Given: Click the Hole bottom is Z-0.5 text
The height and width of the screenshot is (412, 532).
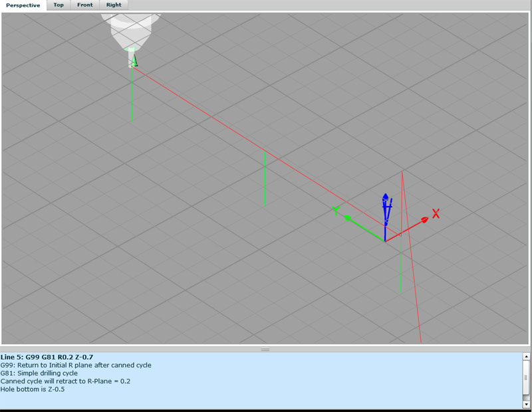Looking at the screenshot, I should 33,390.
